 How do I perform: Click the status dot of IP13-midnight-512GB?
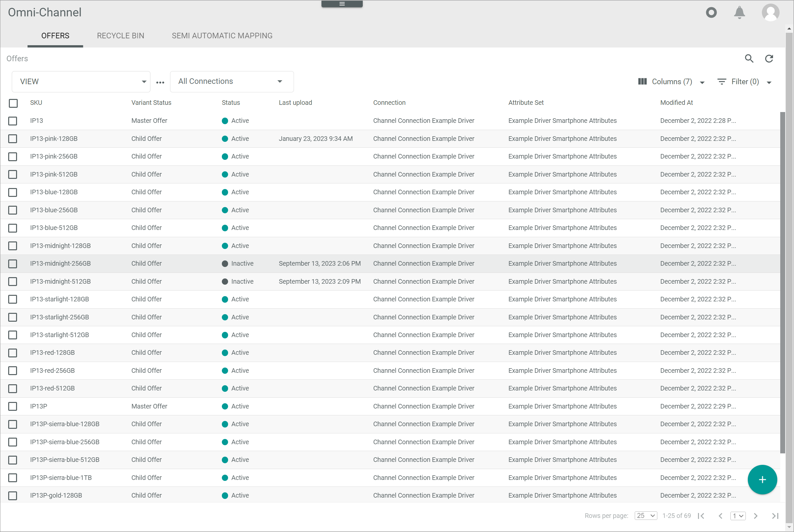224,282
